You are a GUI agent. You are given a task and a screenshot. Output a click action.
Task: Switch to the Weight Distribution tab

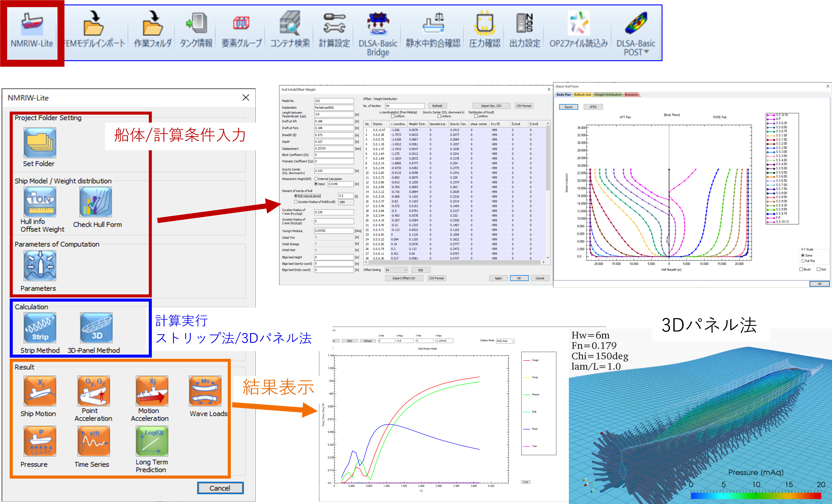(608, 95)
